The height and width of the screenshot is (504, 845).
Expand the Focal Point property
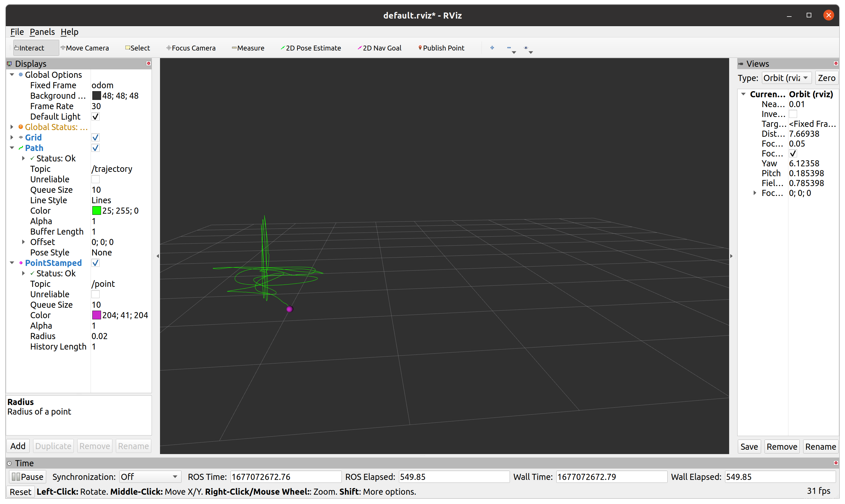(755, 193)
